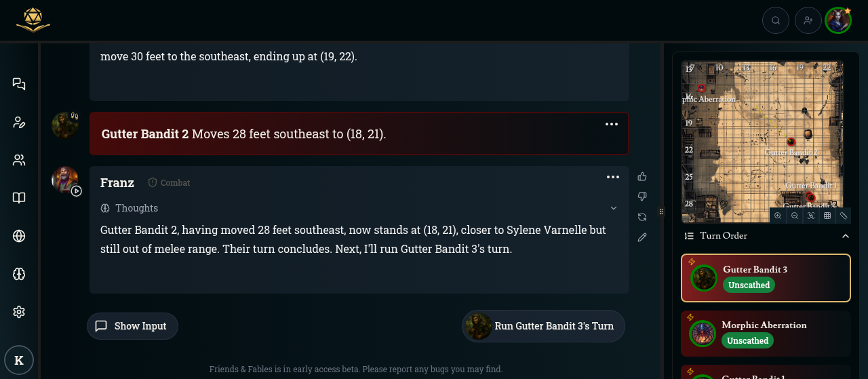Click the search icon in top bar
868x379 pixels.
[x=776, y=20]
